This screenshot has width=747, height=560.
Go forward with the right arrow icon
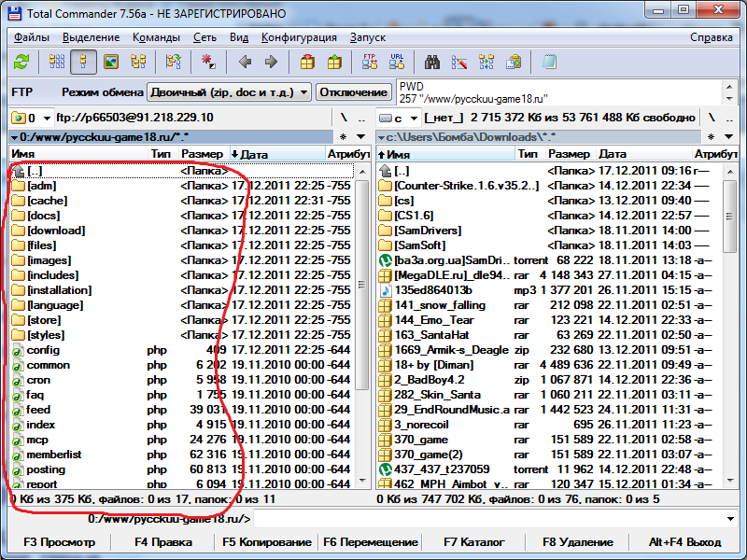tap(271, 62)
